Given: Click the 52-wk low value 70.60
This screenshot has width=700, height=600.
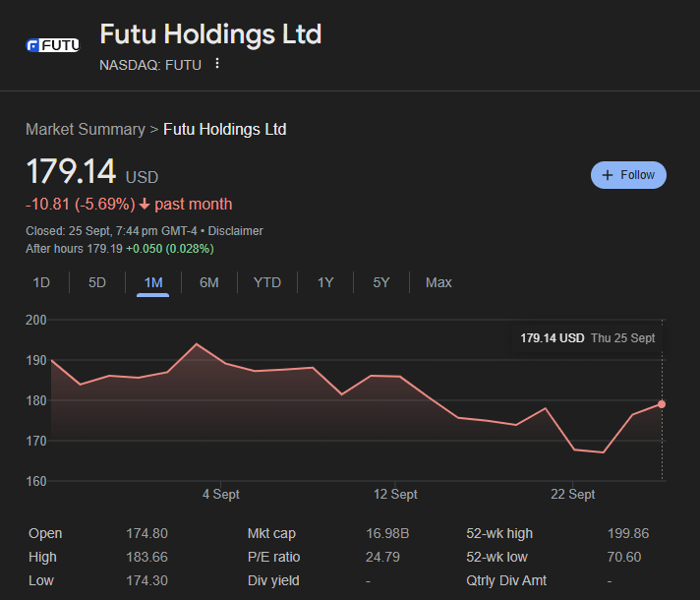Looking at the screenshot, I should click(624, 557).
